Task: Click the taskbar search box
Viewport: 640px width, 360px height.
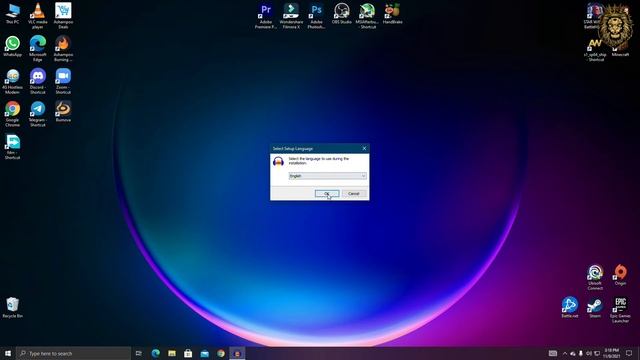Action: [73, 353]
